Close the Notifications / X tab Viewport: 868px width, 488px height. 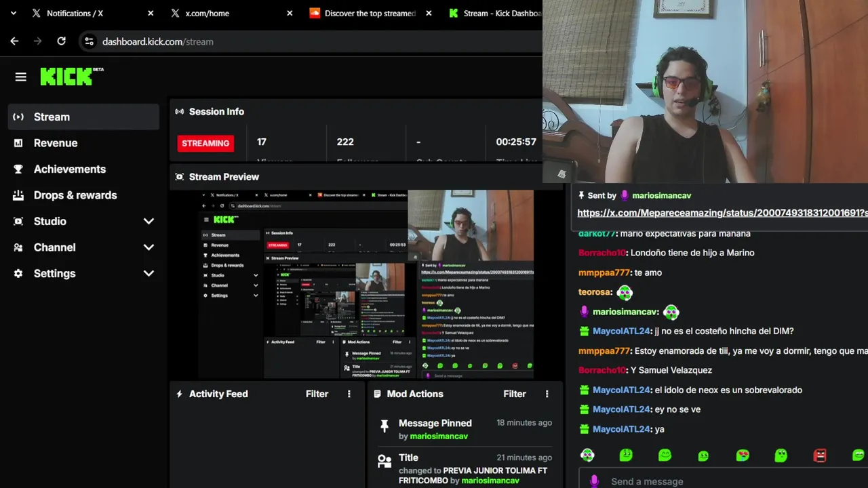(x=151, y=13)
